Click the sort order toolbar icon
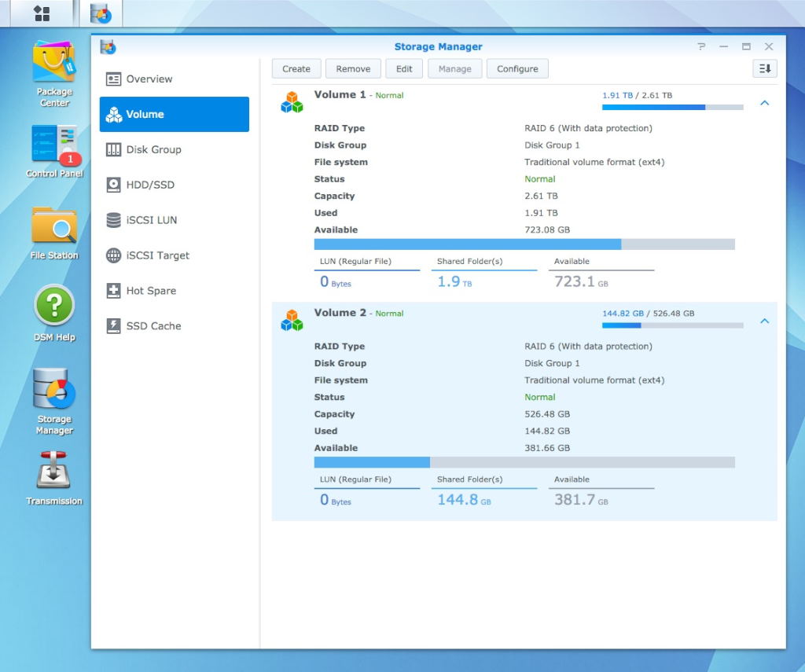Viewport: 805px width, 672px height. pyautogui.click(x=764, y=68)
